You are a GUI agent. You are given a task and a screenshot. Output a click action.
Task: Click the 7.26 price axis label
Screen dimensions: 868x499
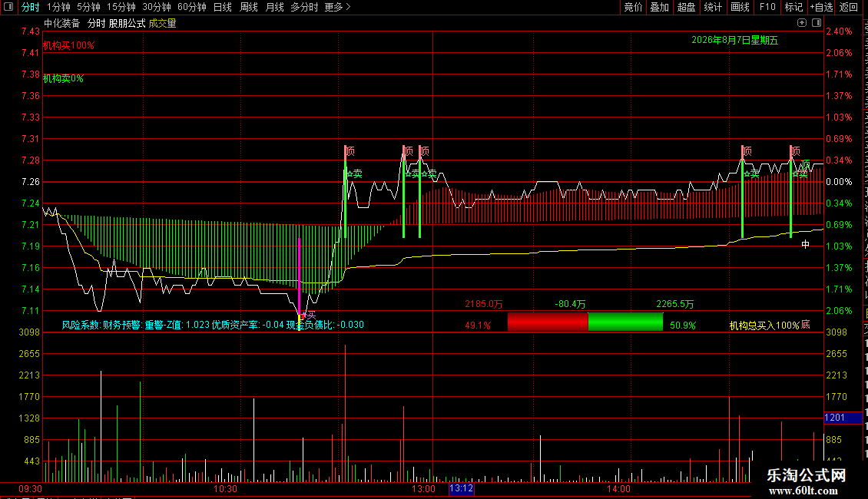pos(31,181)
